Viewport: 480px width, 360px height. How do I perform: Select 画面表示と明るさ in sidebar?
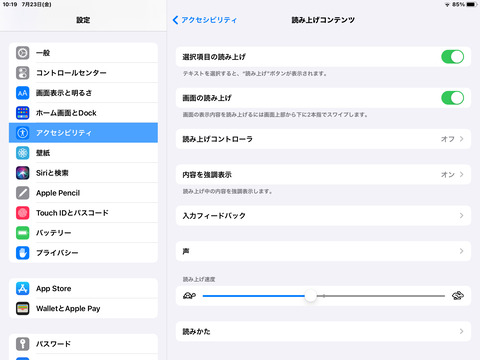pos(83,93)
